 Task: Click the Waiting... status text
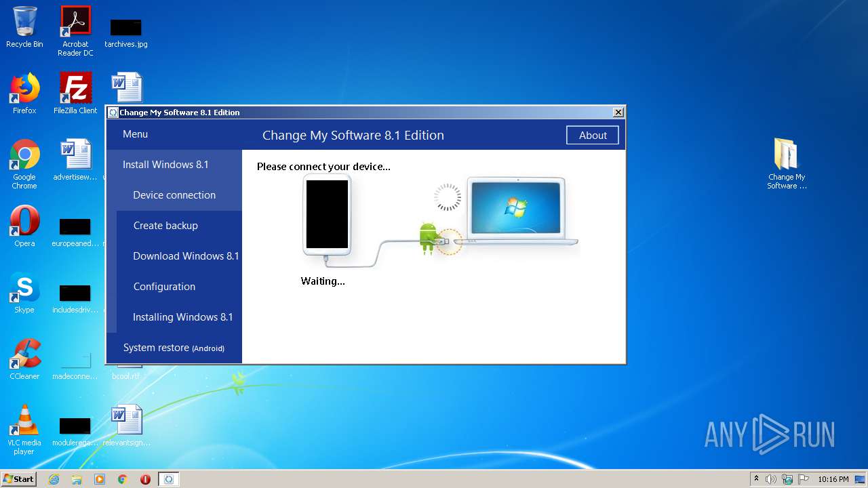[x=323, y=281]
